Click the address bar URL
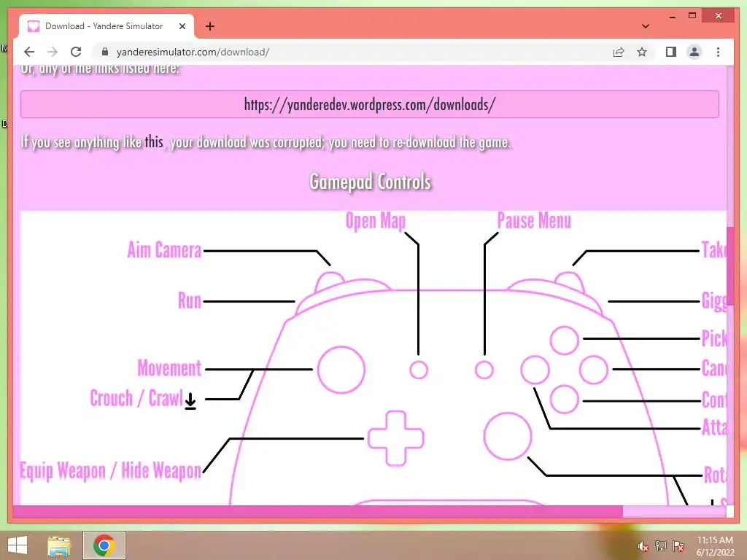Image resolution: width=747 pixels, height=560 pixels. 193,52
